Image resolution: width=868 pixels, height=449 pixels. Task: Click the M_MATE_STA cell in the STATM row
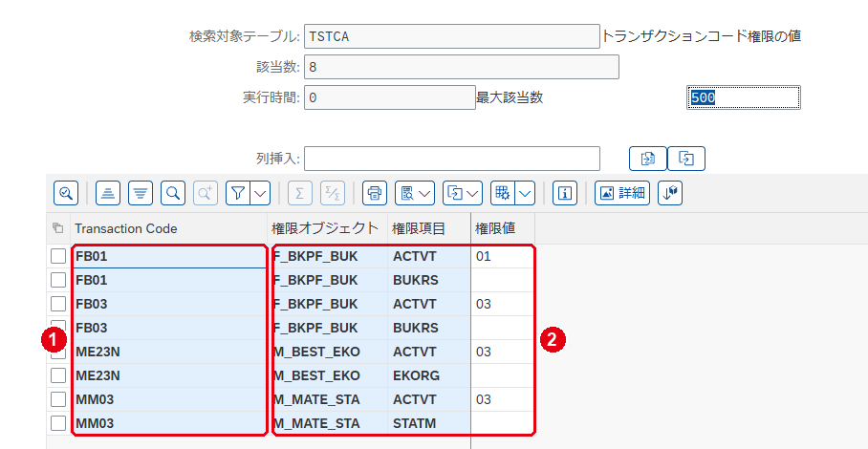point(327,423)
